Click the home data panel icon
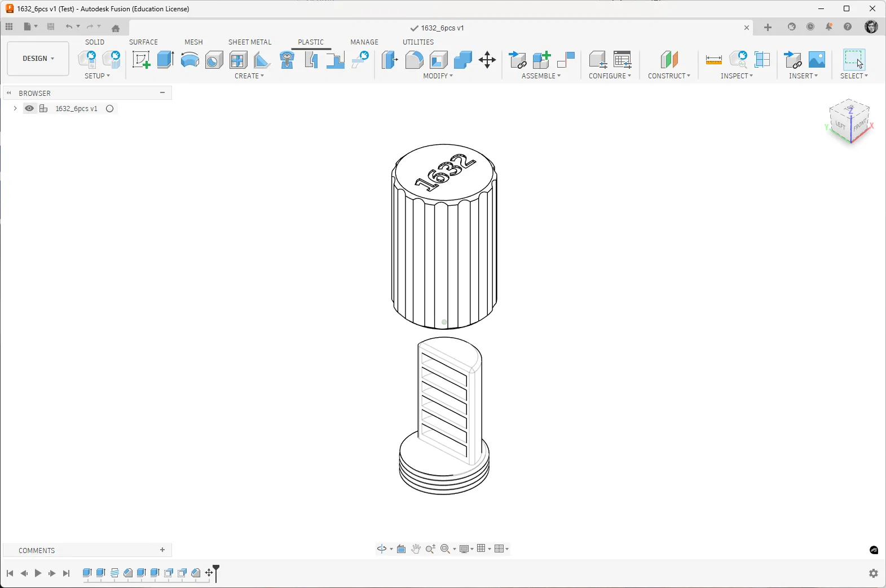The height and width of the screenshot is (588, 886). click(116, 28)
